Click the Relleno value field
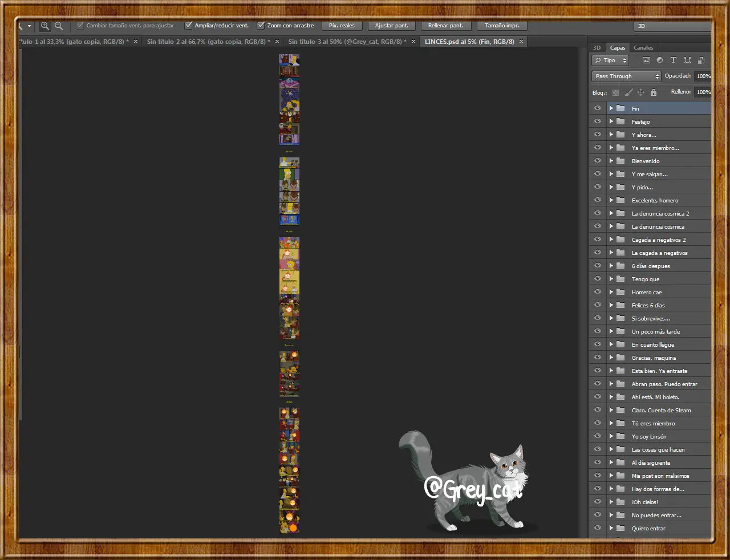This screenshot has width=730, height=560. point(703,92)
